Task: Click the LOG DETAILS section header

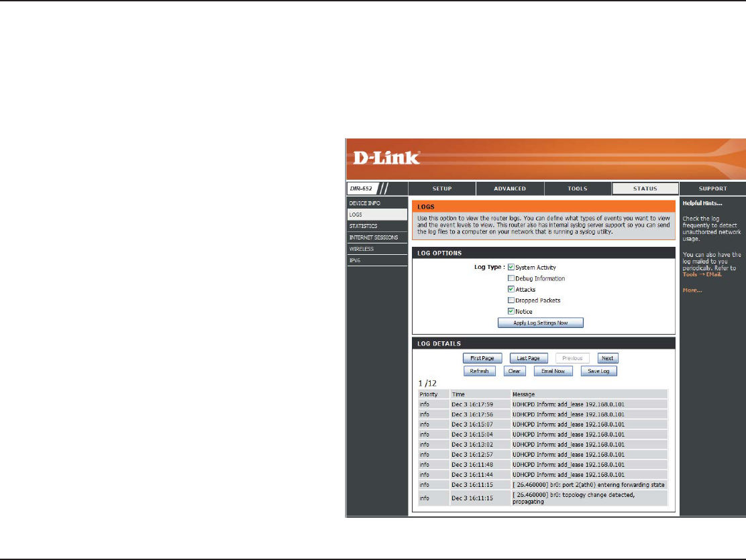Action: point(543,343)
